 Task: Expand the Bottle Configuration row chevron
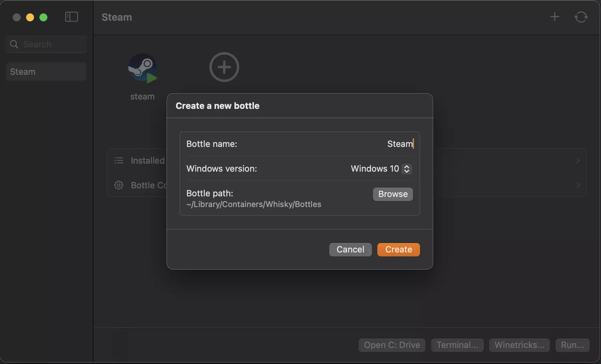click(578, 185)
